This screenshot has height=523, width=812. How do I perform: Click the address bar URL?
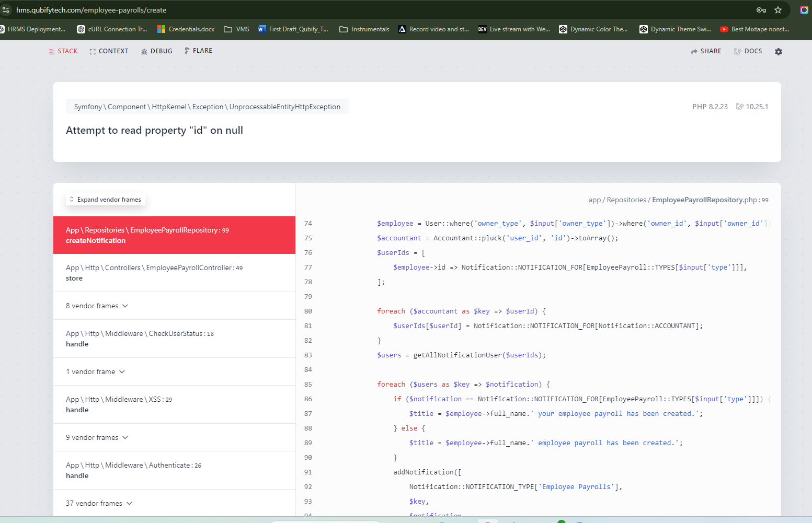click(91, 10)
